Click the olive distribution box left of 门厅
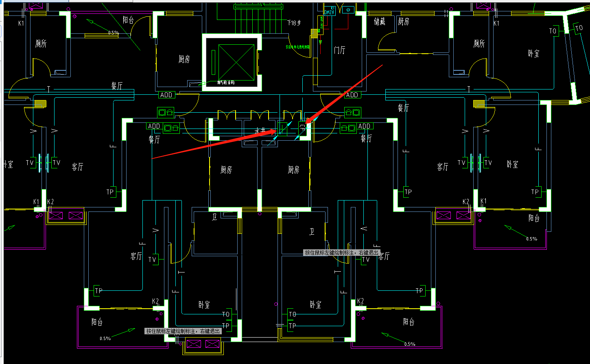Screen dimensions: 590x364 pyautogui.click(x=314, y=33)
